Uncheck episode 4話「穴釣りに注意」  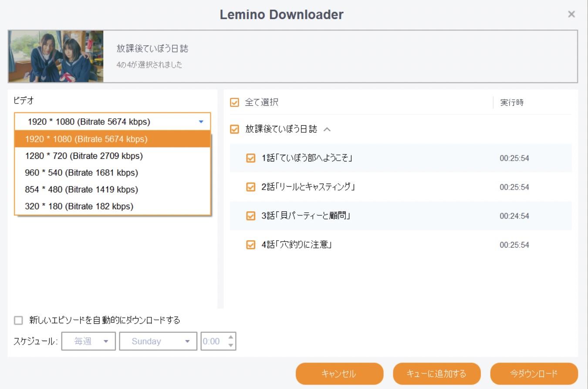[250, 245]
